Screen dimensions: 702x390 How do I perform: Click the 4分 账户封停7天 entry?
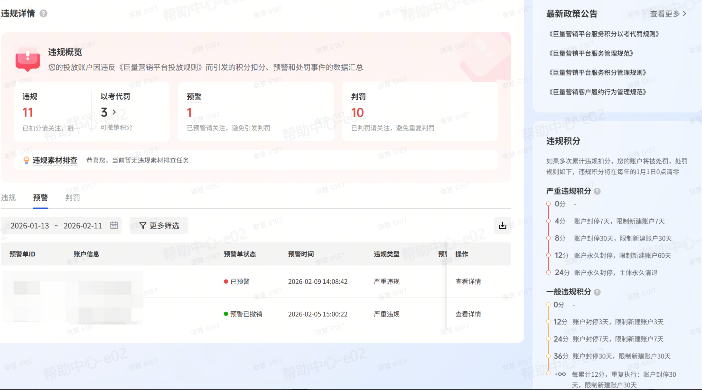click(x=609, y=221)
